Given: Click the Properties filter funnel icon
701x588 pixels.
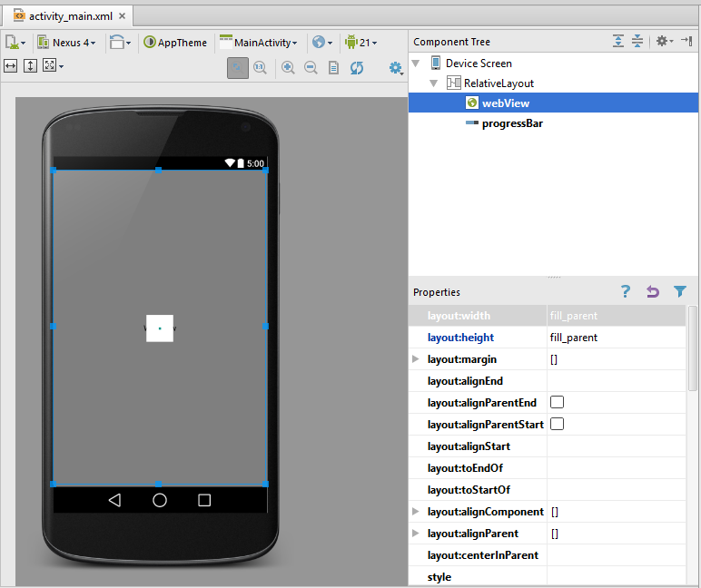Looking at the screenshot, I should tap(680, 291).
